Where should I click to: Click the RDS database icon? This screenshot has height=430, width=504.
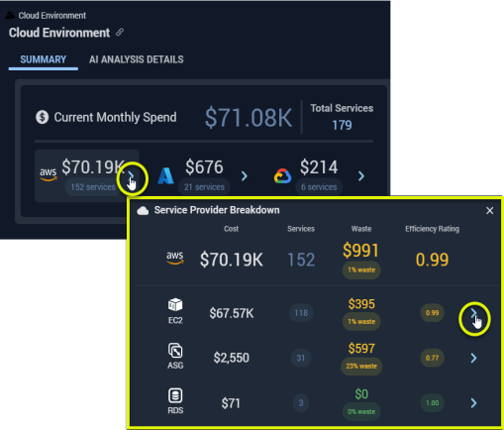(x=175, y=395)
